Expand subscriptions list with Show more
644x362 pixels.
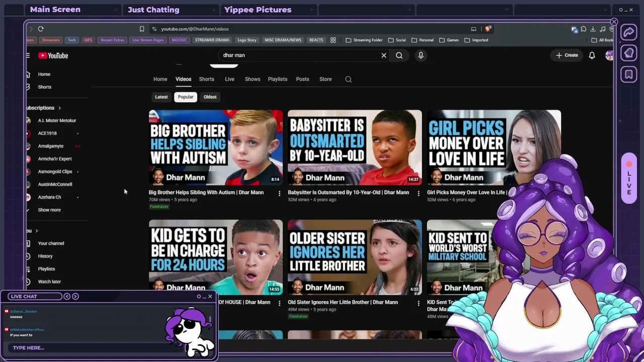(x=49, y=210)
